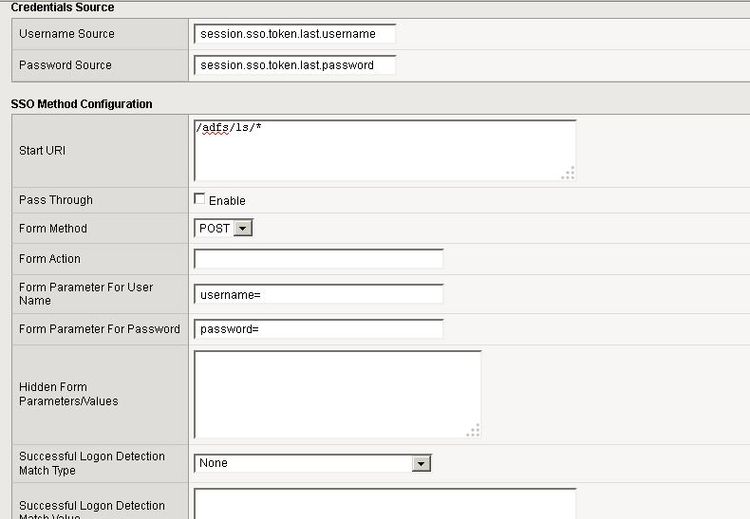This screenshot has width=750, height=519.
Task: Click the Pass Through row label
Action: click(x=56, y=200)
